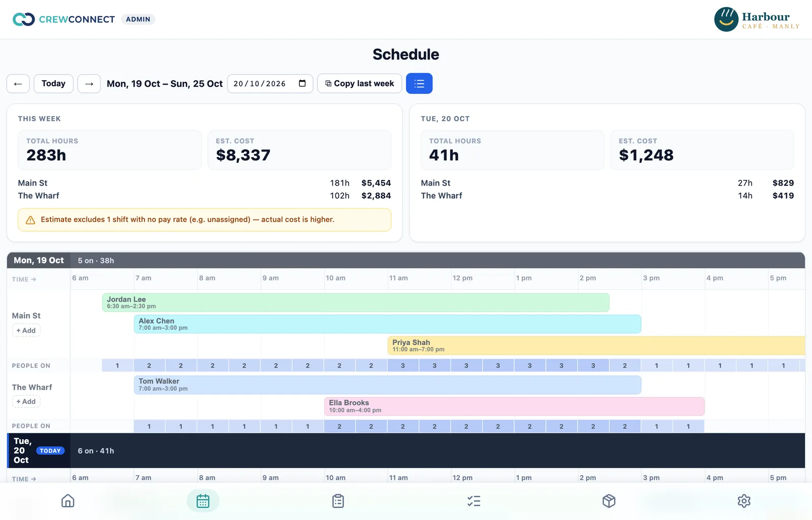Click Tuesday's Wharf cost $419

click(x=783, y=196)
